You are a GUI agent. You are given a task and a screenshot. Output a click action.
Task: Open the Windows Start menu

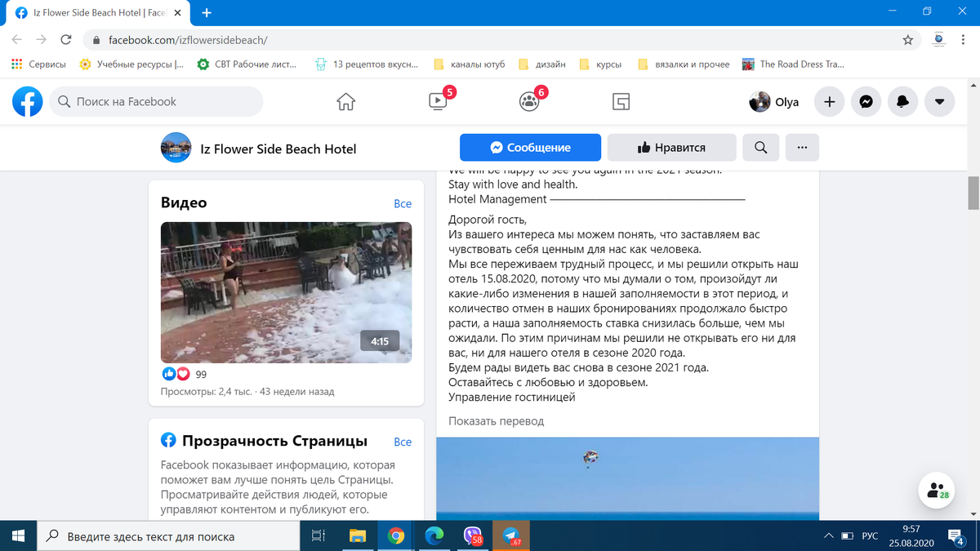coord(18,535)
